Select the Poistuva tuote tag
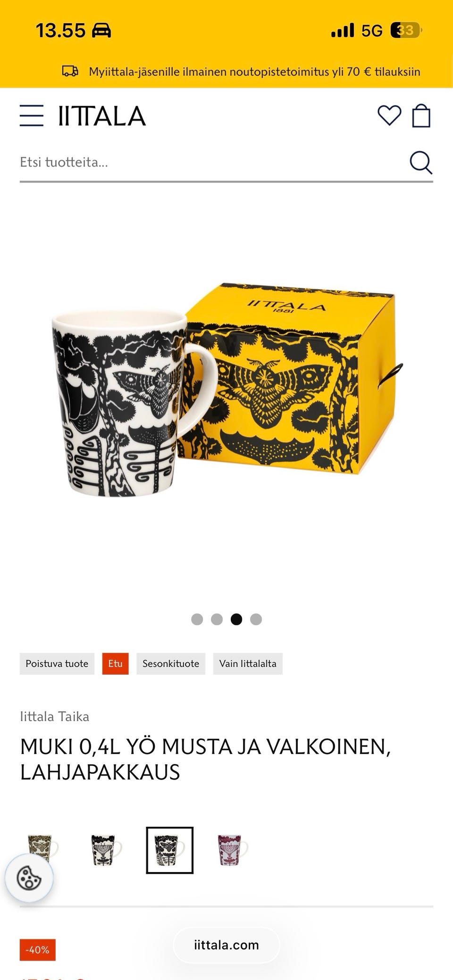 (57, 664)
